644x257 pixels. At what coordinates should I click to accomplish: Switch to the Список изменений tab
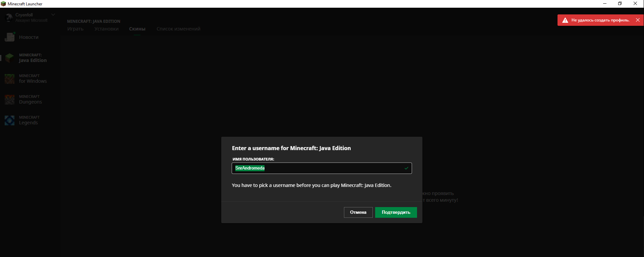pos(178,29)
